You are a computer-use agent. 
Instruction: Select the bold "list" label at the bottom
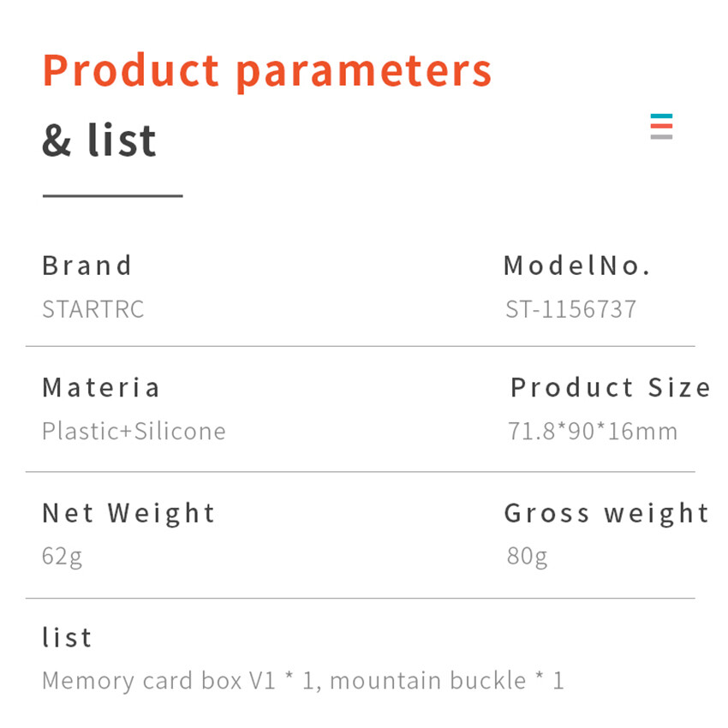67,637
